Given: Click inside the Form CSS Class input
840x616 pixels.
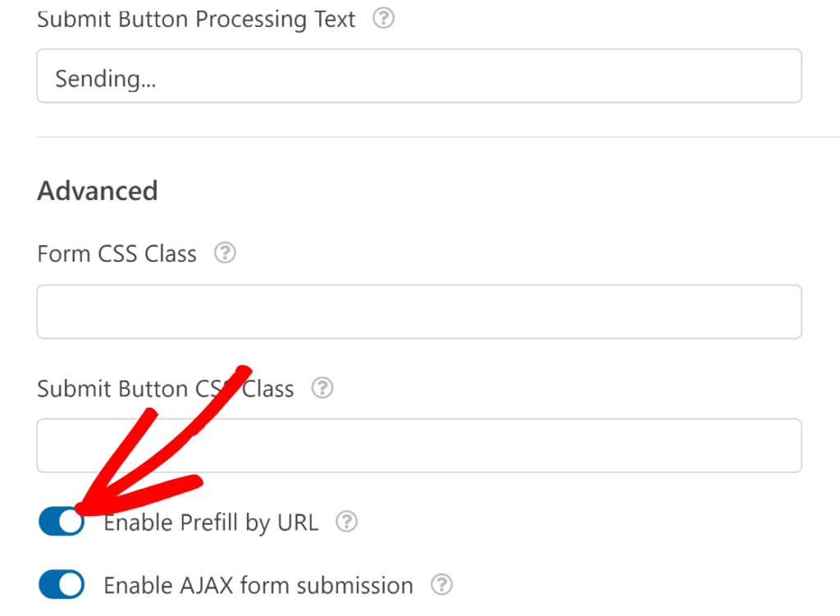Looking at the screenshot, I should pyautogui.click(x=419, y=312).
